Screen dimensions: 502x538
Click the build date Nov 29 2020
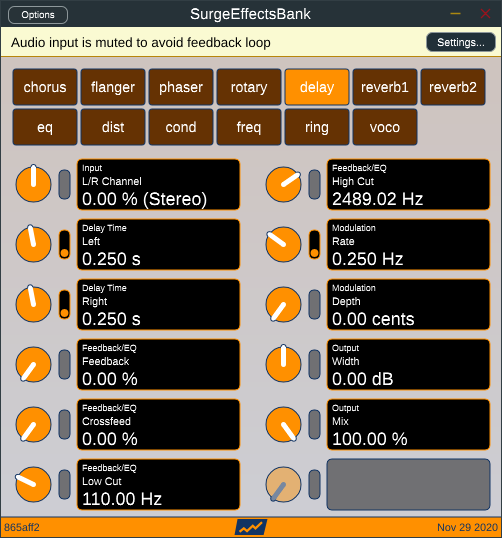467,527
